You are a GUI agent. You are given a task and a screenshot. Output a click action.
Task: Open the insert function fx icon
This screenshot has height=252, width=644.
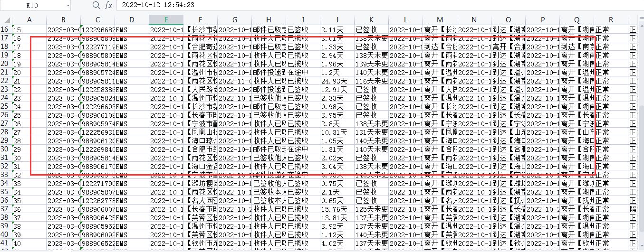pyautogui.click(x=109, y=5)
